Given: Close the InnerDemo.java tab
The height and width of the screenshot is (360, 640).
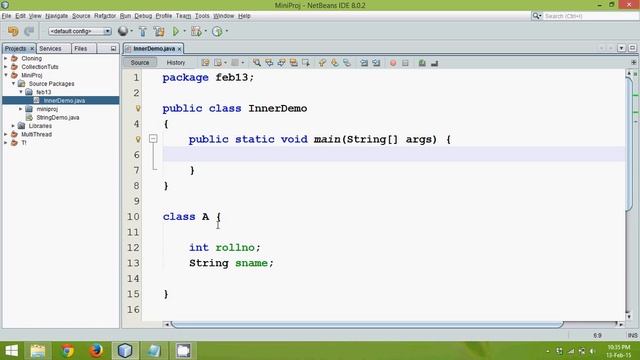Looking at the screenshot, I should point(179,49).
